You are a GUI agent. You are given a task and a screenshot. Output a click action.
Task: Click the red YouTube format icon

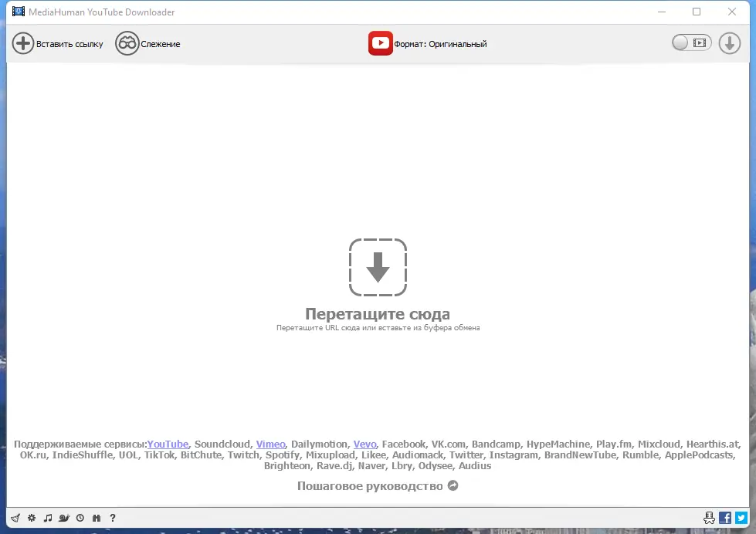point(381,43)
